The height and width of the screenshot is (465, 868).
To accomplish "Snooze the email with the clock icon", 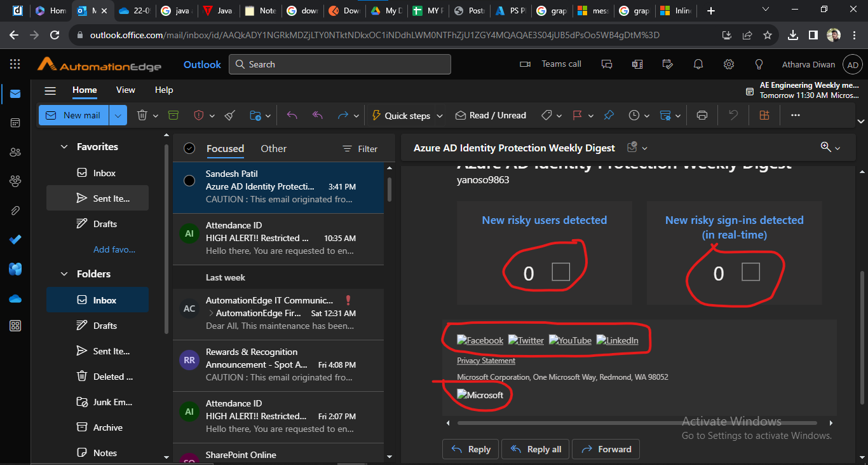I will tap(635, 115).
